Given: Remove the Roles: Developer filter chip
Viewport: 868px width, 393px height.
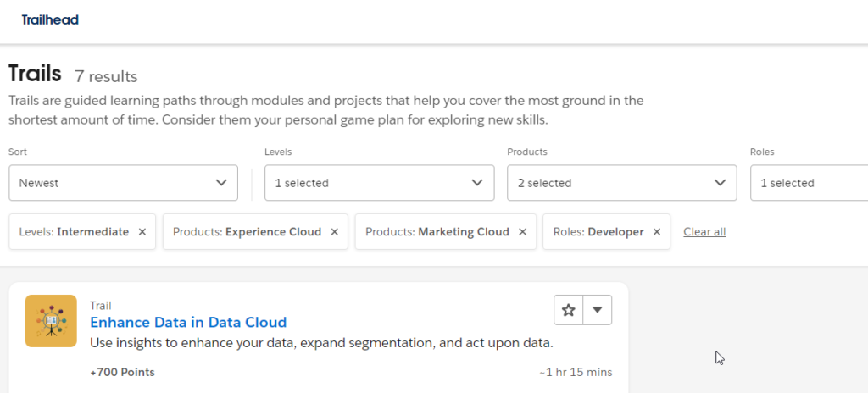Looking at the screenshot, I should [657, 232].
